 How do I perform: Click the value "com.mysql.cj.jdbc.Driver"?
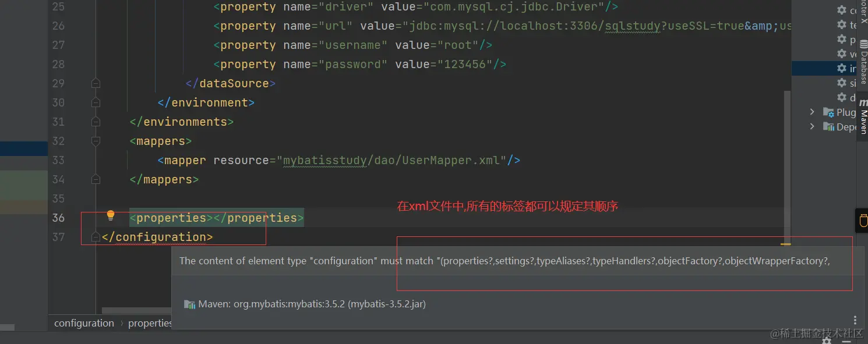pyautogui.click(x=514, y=7)
